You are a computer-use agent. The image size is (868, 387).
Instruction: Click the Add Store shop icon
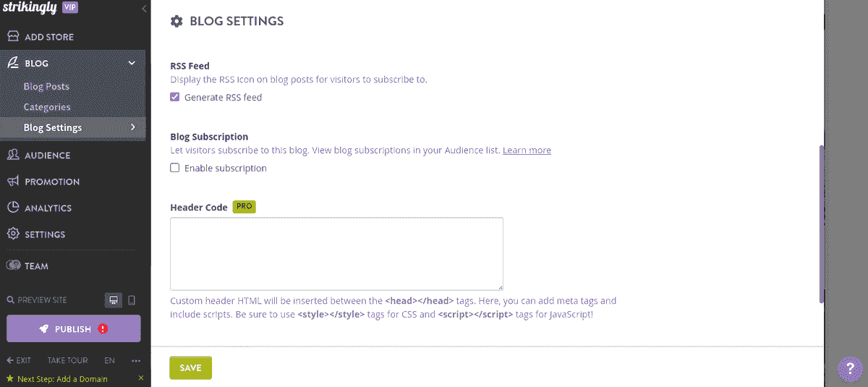(13, 36)
